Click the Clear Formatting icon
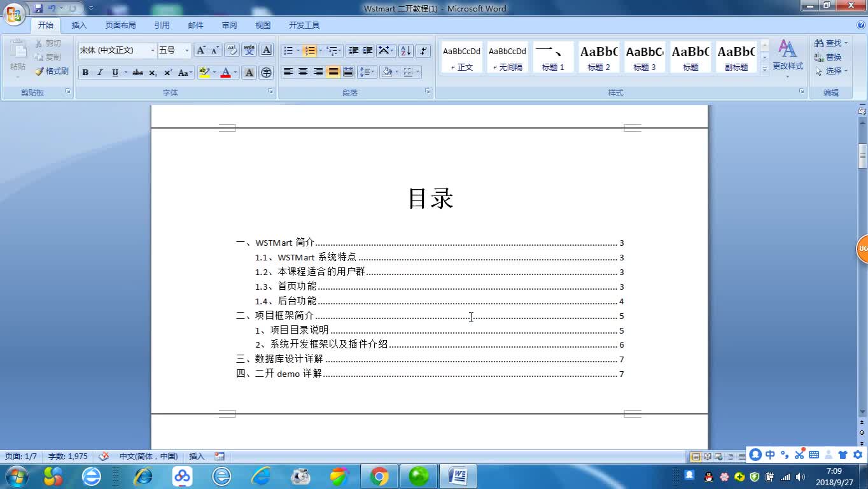 pos(232,50)
